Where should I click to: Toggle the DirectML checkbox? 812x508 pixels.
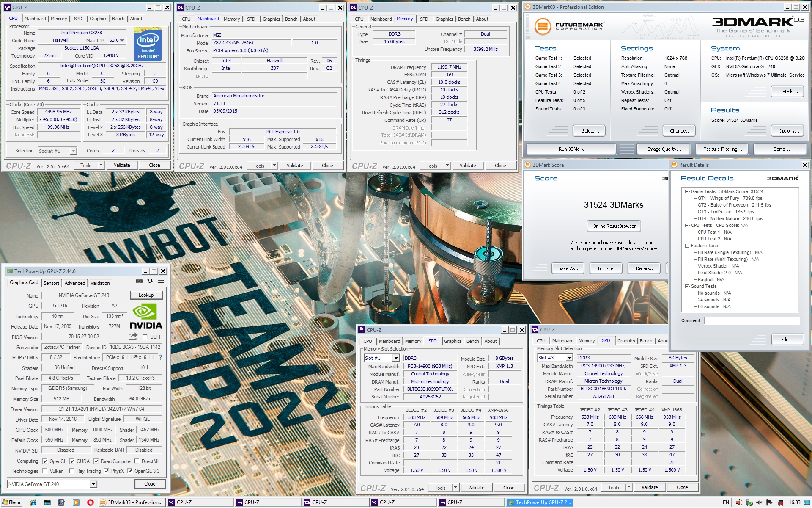click(137, 461)
